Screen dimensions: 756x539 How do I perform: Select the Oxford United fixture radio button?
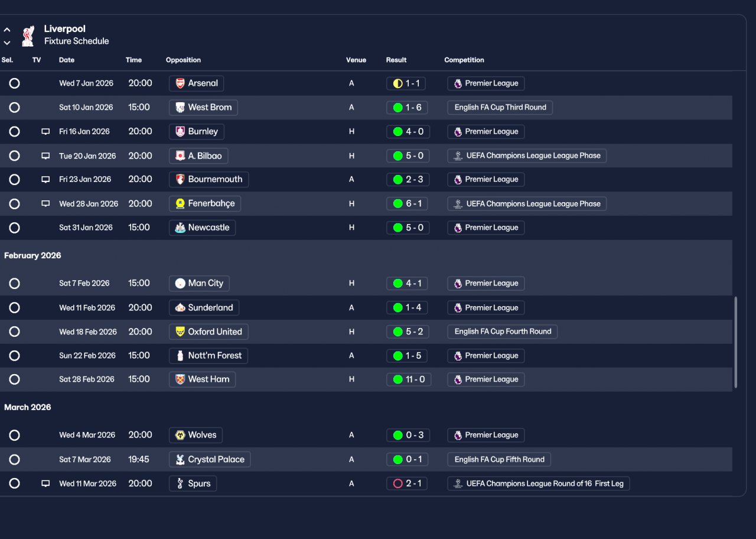click(x=15, y=332)
